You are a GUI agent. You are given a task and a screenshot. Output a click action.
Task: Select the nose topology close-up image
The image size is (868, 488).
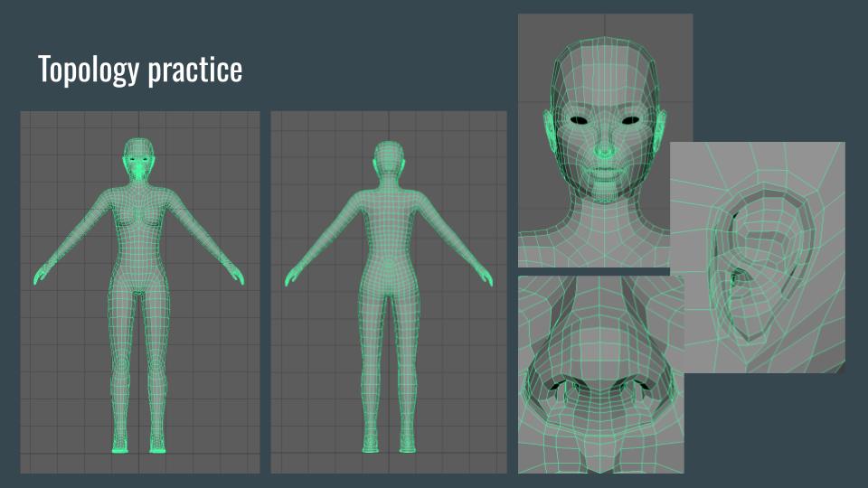[601, 374]
